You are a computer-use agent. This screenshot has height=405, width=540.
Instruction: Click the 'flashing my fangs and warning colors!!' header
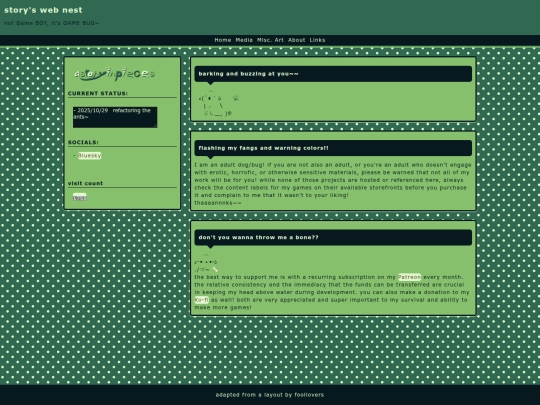(x=333, y=148)
